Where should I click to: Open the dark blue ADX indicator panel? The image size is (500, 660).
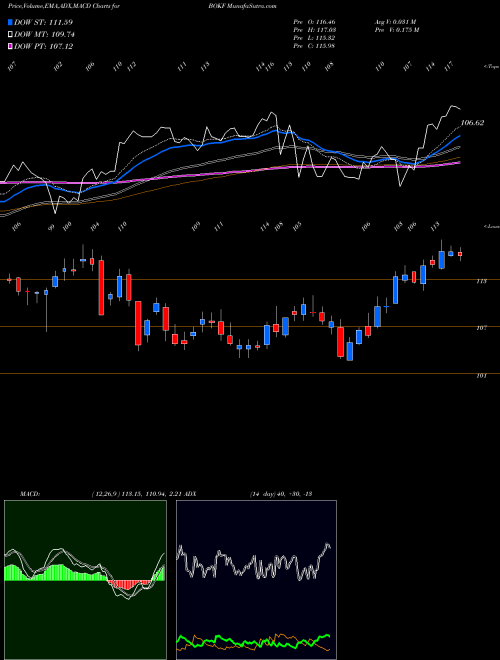256,580
